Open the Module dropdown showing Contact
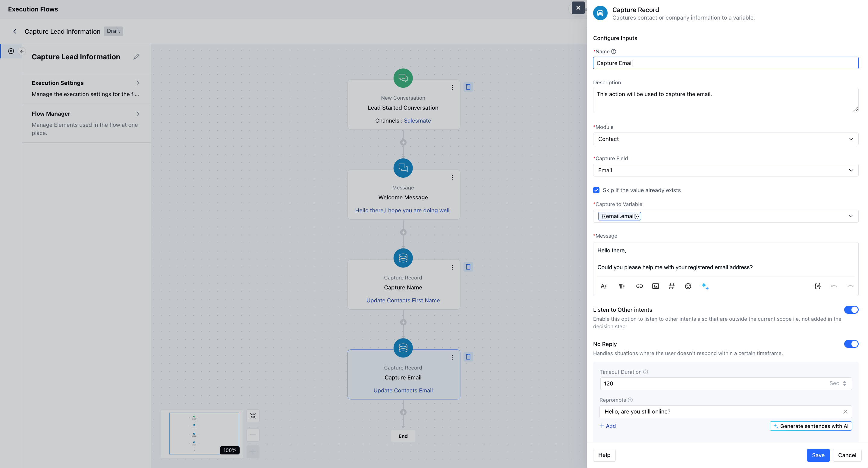Viewport: 868px width, 468px height. click(x=725, y=139)
